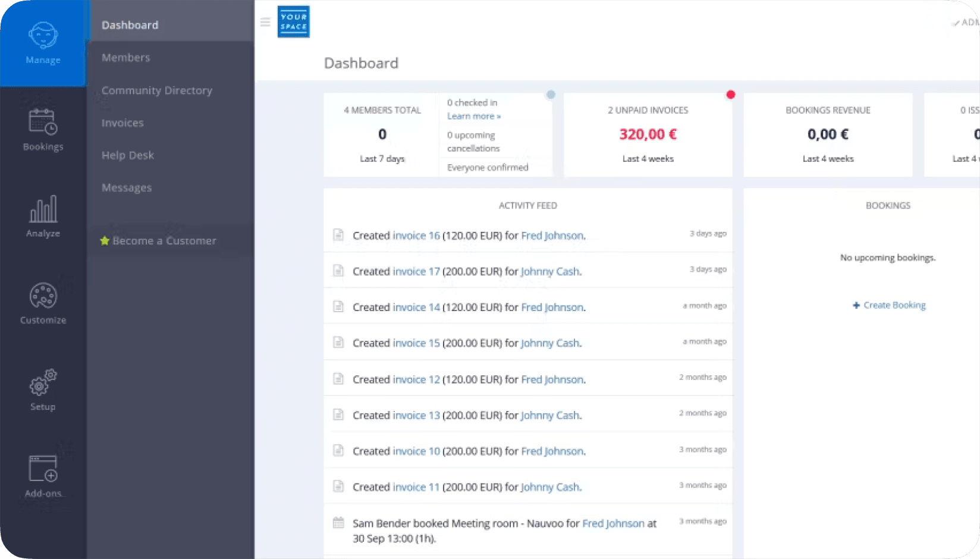Follow the Learn more link
980x559 pixels.
(473, 115)
